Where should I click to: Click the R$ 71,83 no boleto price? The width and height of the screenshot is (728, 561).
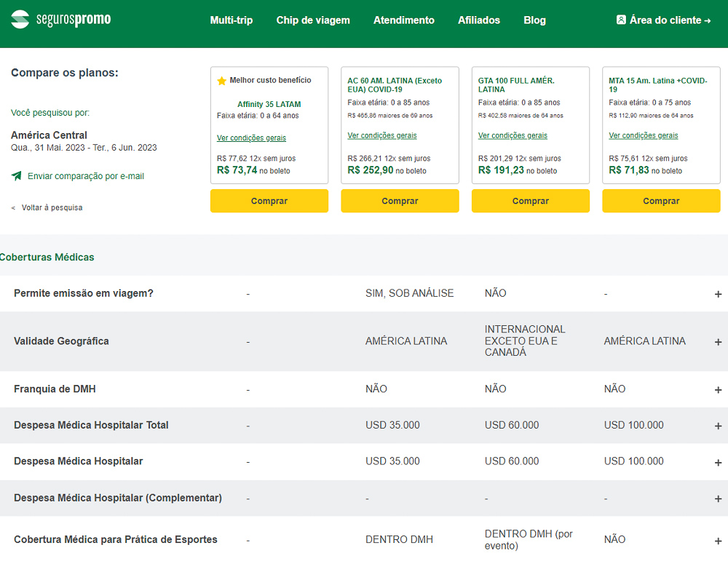pos(645,170)
